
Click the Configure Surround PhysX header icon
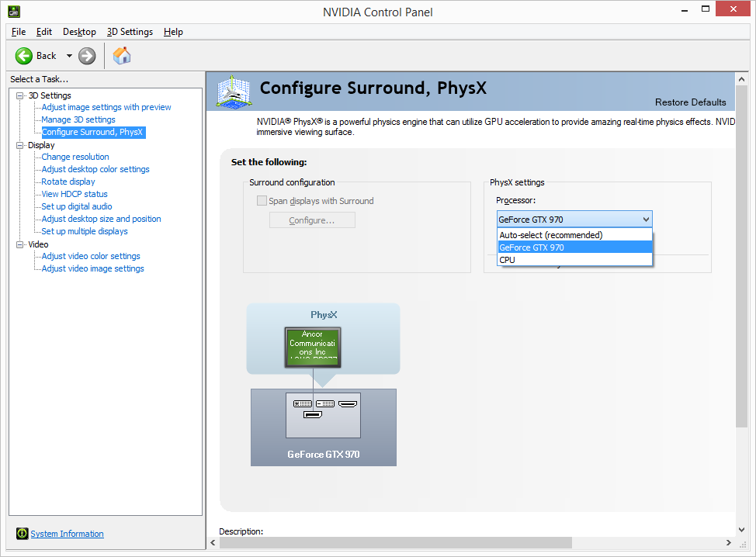coord(234,91)
